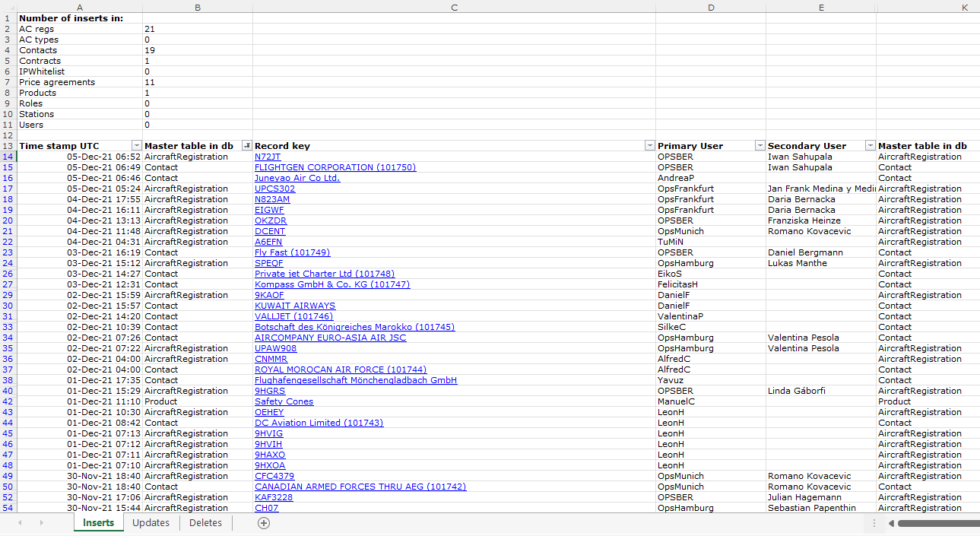The height and width of the screenshot is (536, 980).
Task: Select the 'Sebastian Papenthin' secondary user cell
Action: [x=821, y=508]
